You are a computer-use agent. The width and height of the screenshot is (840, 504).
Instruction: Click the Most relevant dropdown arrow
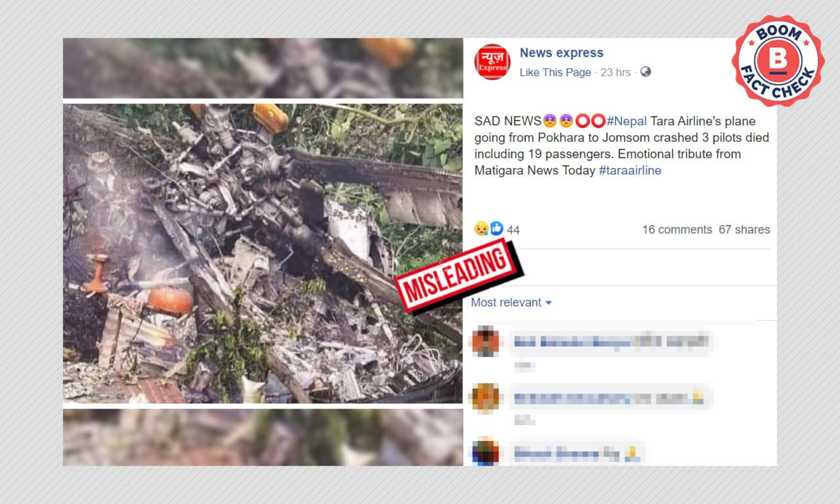pos(549,303)
